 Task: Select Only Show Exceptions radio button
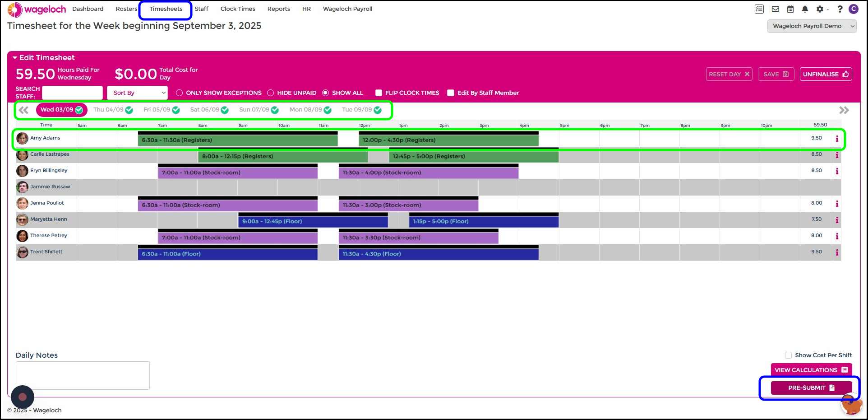(x=180, y=93)
